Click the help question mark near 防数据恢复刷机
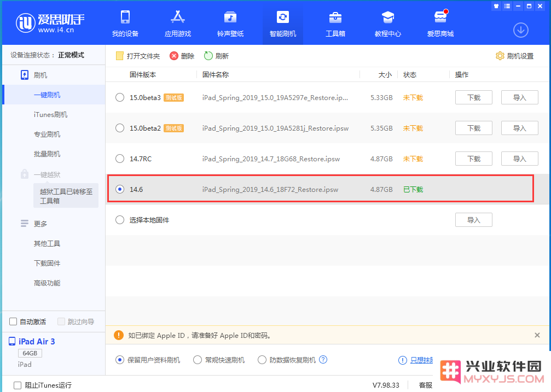 tap(323, 359)
